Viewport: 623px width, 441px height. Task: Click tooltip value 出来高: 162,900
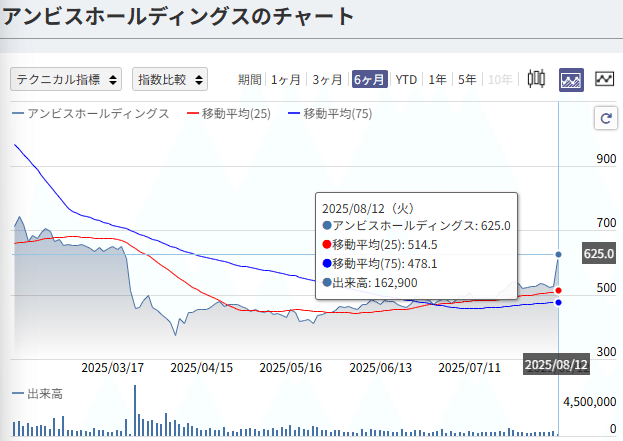tap(370, 282)
